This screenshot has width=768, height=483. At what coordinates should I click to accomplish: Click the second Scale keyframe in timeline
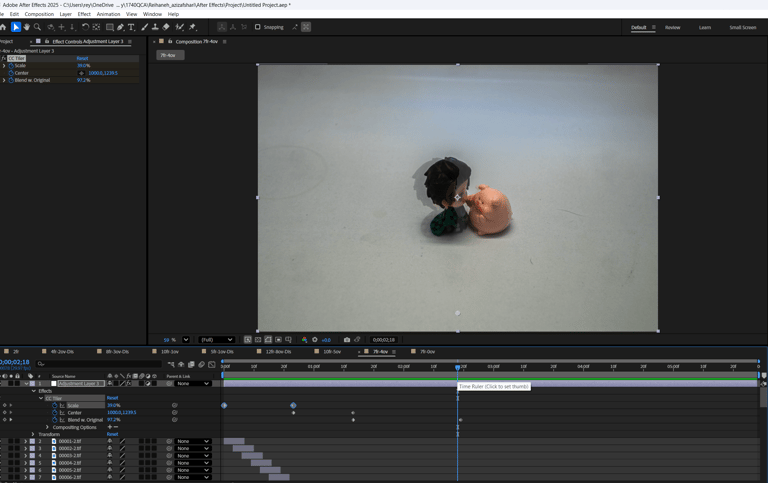(293, 406)
